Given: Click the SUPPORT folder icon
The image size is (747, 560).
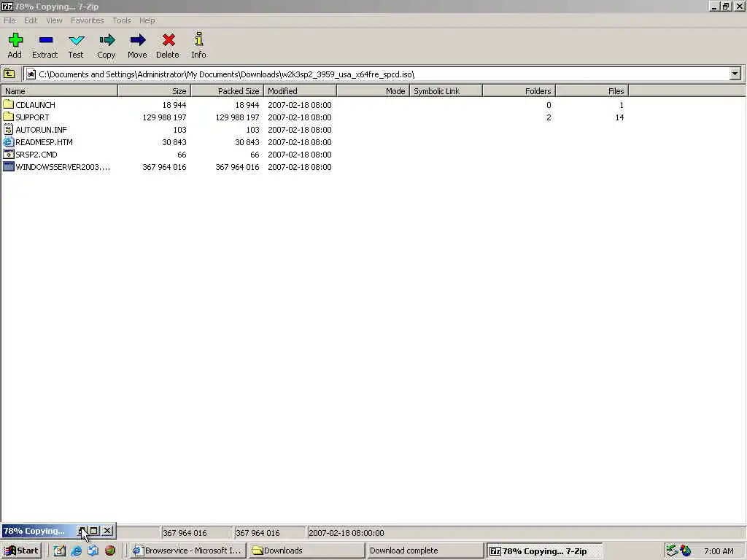Looking at the screenshot, I should click(x=8, y=117).
